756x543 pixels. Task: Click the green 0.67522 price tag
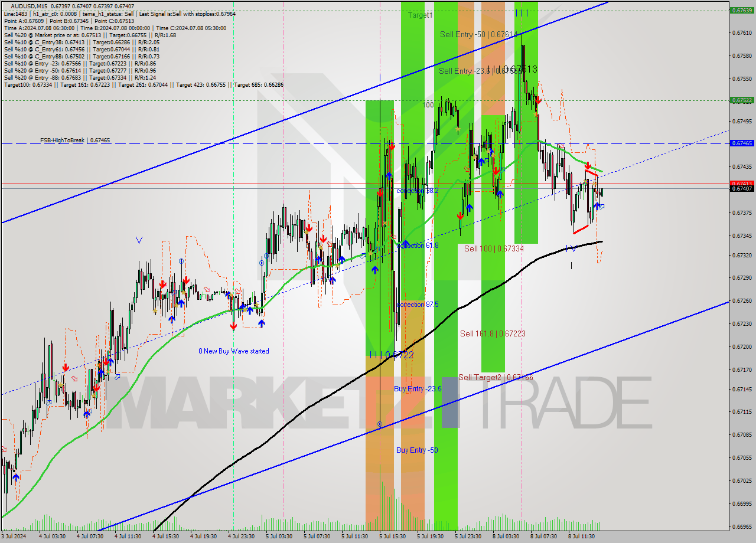tap(742, 100)
